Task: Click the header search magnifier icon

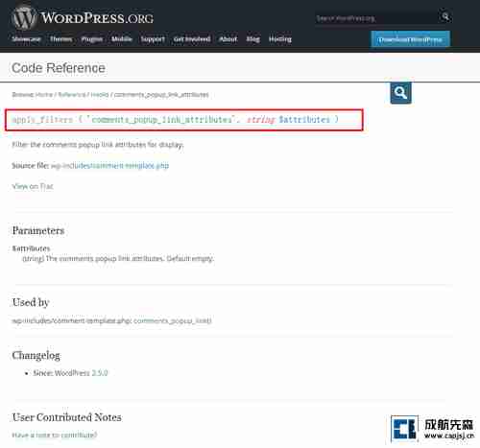Action: [x=445, y=17]
